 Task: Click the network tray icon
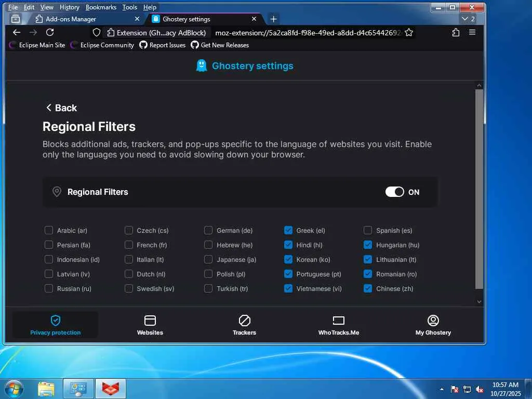tap(467, 390)
